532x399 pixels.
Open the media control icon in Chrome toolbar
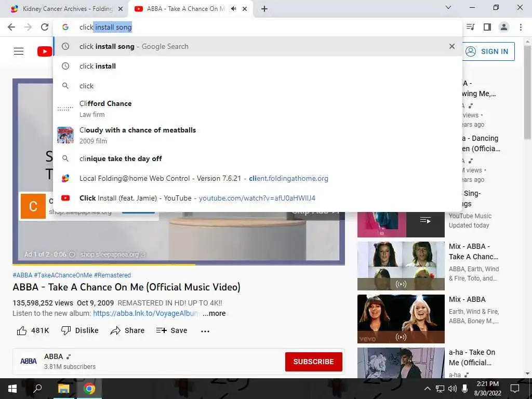point(471,27)
